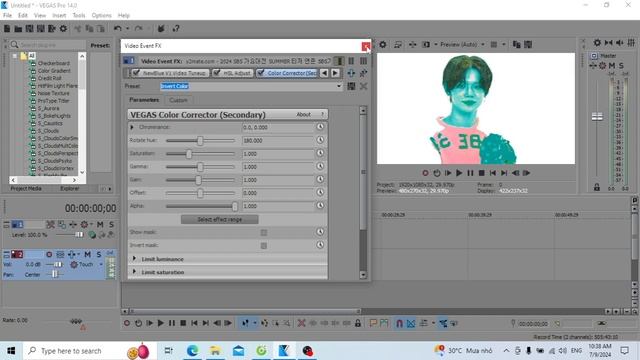This screenshot has width=640, height=360.
Task: Click the timeline transport Play button
Action: [x=160, y=323]
